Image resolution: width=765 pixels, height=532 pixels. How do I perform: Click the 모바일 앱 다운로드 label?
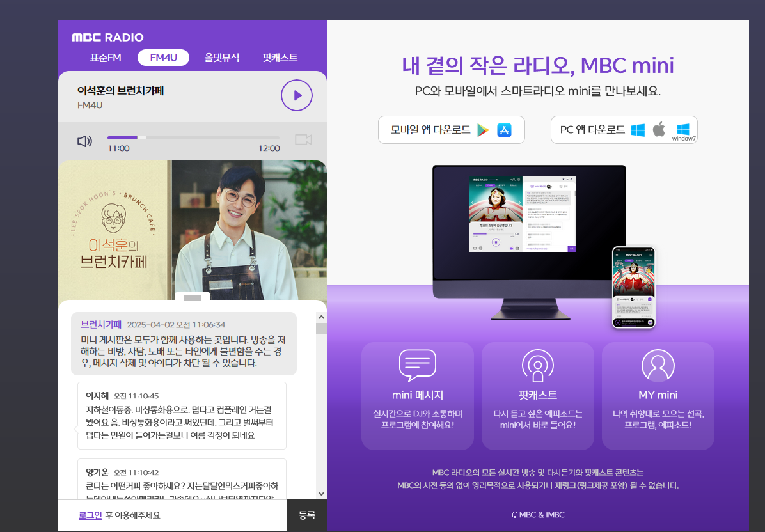(x=430, y=130)
